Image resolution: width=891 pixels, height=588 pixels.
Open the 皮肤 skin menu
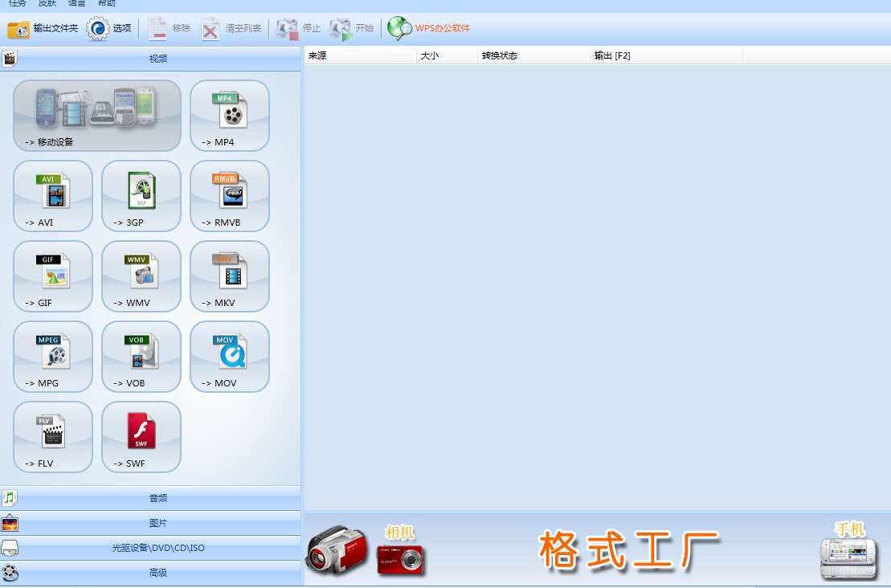(x=47, y=3)
